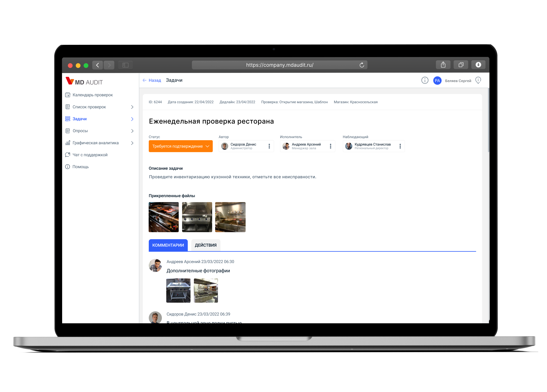The height and width of the screenshot is (392, 547).
Task: Click the Кудрявцев Станислав observer card
Action: tap(374, 146)
